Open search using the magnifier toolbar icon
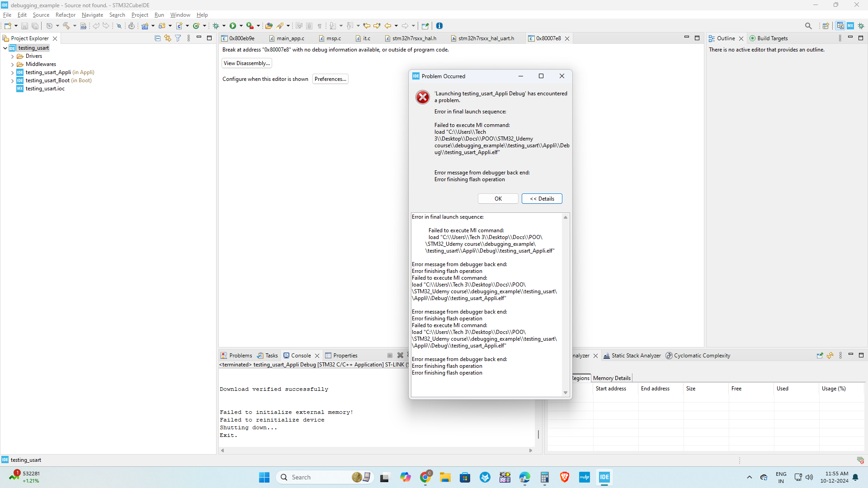 [x=809, y=26]
